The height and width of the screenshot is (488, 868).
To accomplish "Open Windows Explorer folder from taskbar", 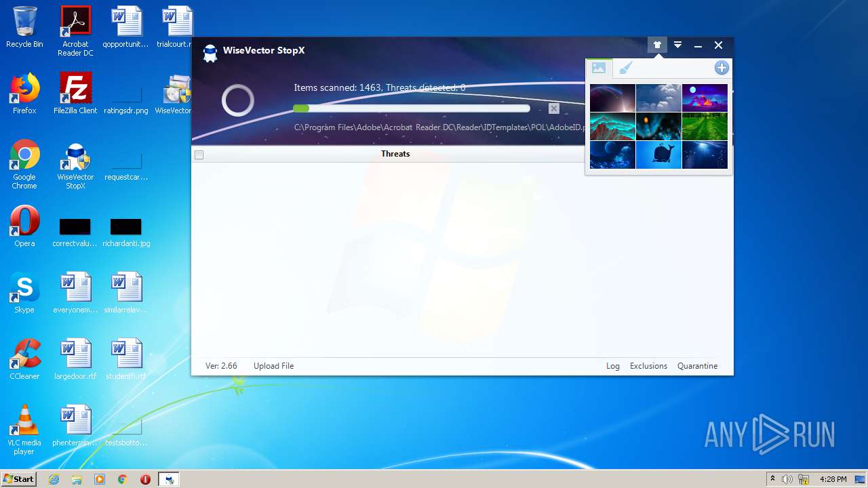I will pos(77,479).
